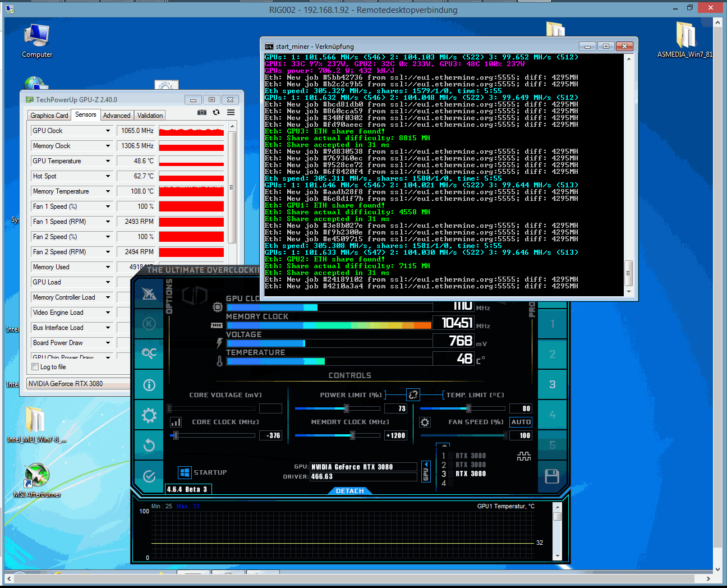Expand the GPU Temperature sensor dropdown
727x588 pixels.
pos(108,161)
